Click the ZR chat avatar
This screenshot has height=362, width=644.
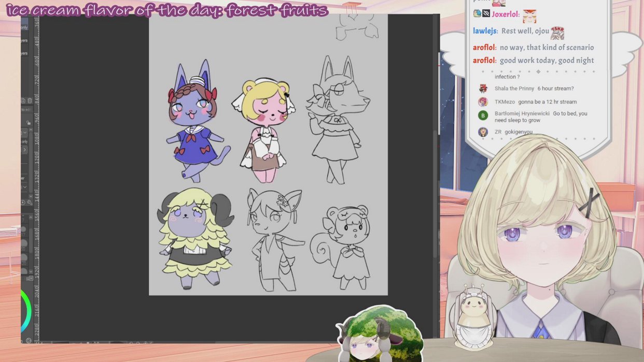(483, 132)
